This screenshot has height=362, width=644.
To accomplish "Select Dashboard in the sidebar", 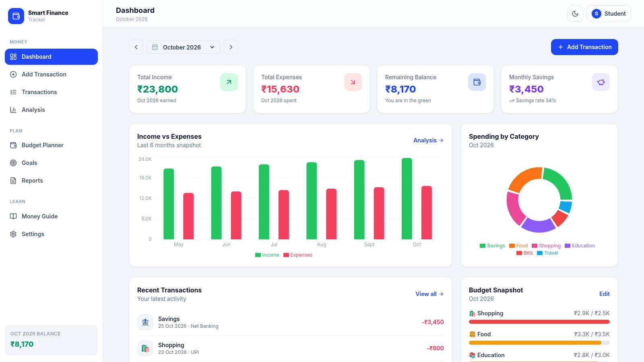I will (x=51, y=57).
